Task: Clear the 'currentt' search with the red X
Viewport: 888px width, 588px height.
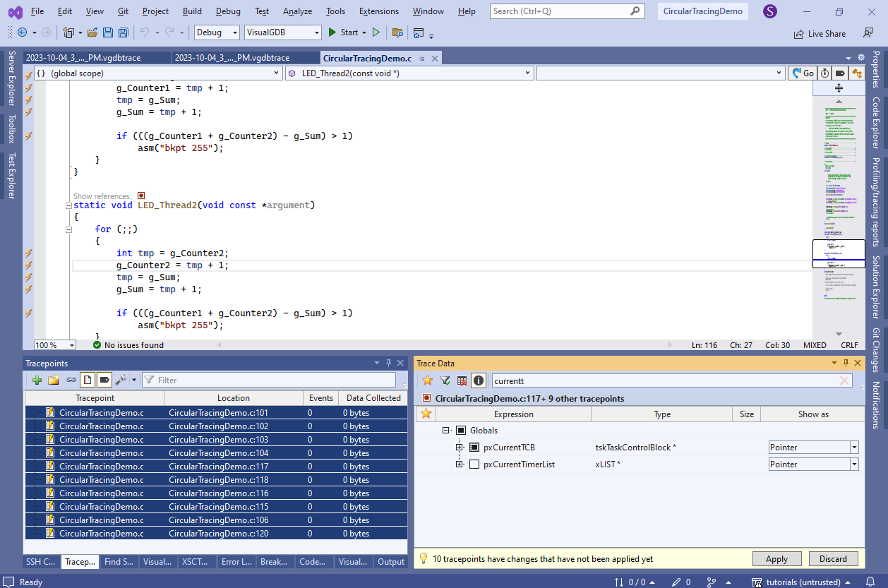Action: (844, 380)
